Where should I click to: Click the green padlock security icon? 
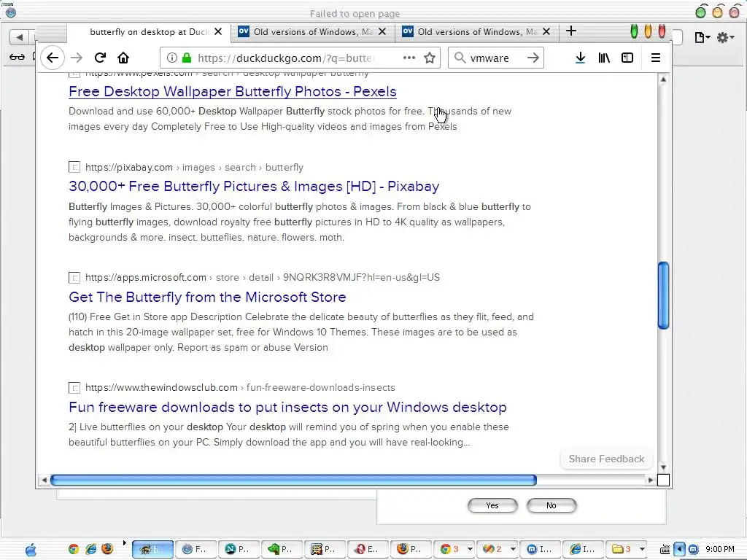point(187,58)
